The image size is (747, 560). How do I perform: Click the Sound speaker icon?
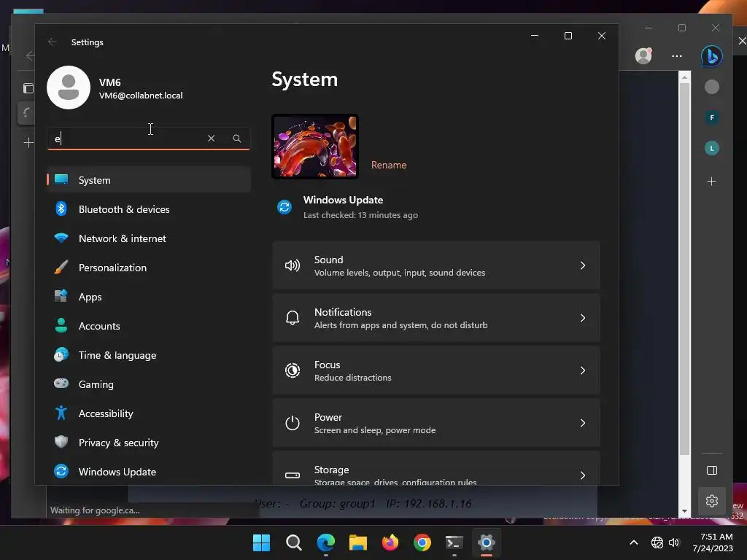tap(293, 265)
